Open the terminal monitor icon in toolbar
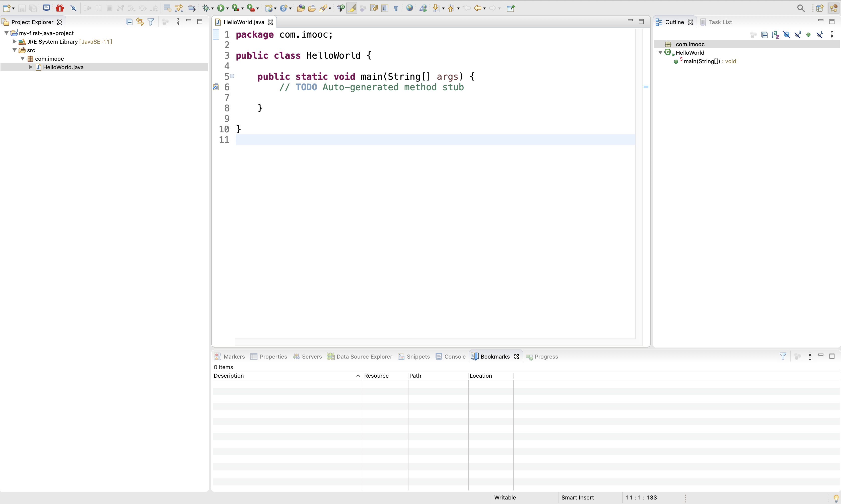The image size is (841, 504). click(x=46, y=8)
